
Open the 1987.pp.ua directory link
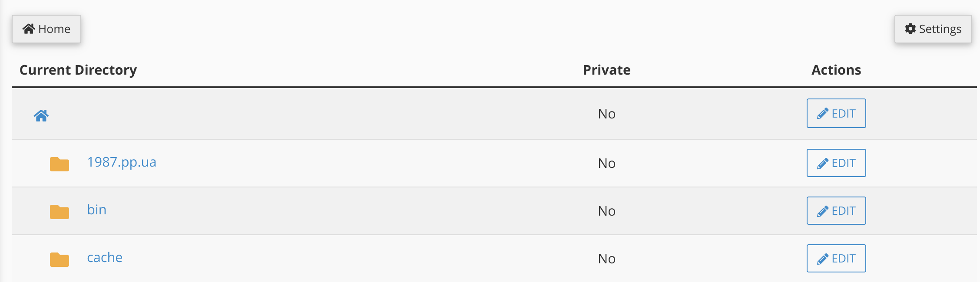pos(122,162)
